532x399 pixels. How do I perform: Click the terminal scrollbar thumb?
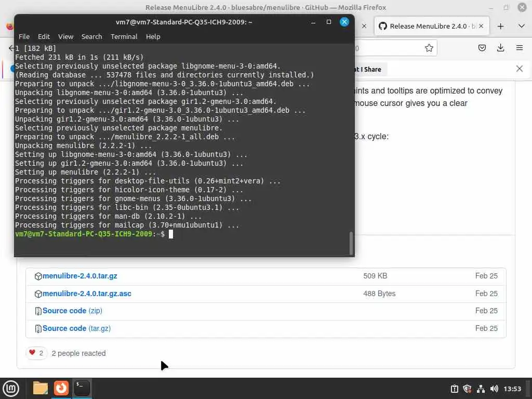[x=351, y=243]
